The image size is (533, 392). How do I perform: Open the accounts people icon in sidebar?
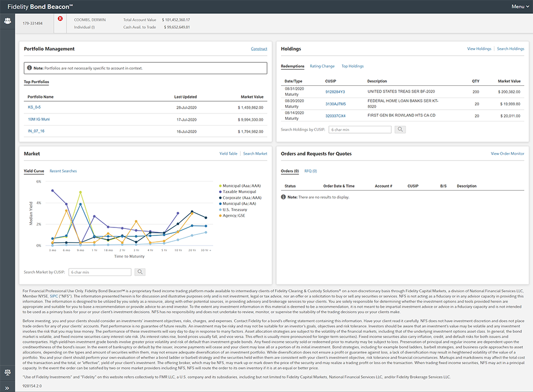[7, 21]
